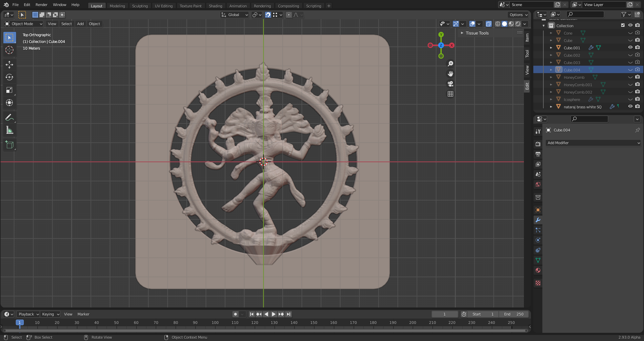This screenshot has width=644, height=341.
Task: Click the Pan view hand icon
Action: [450, 74]
